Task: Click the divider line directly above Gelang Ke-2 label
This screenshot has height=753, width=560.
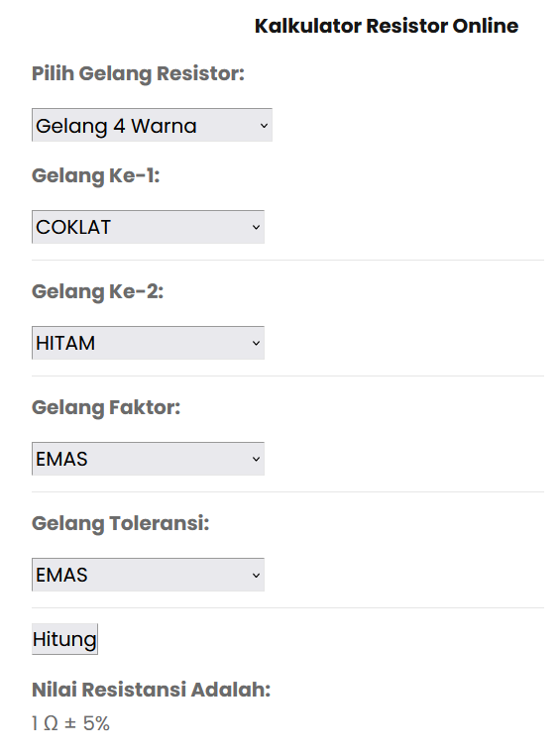Action: click(287, 261)
